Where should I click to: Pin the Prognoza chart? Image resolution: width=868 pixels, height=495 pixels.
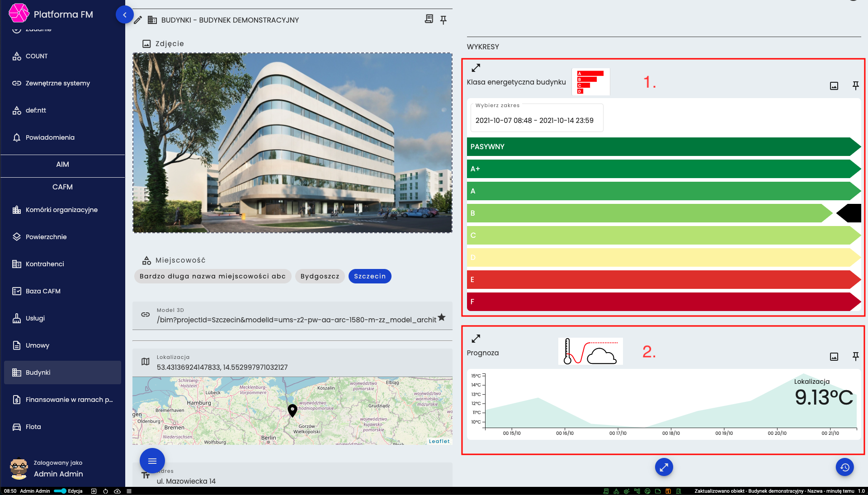856,356
